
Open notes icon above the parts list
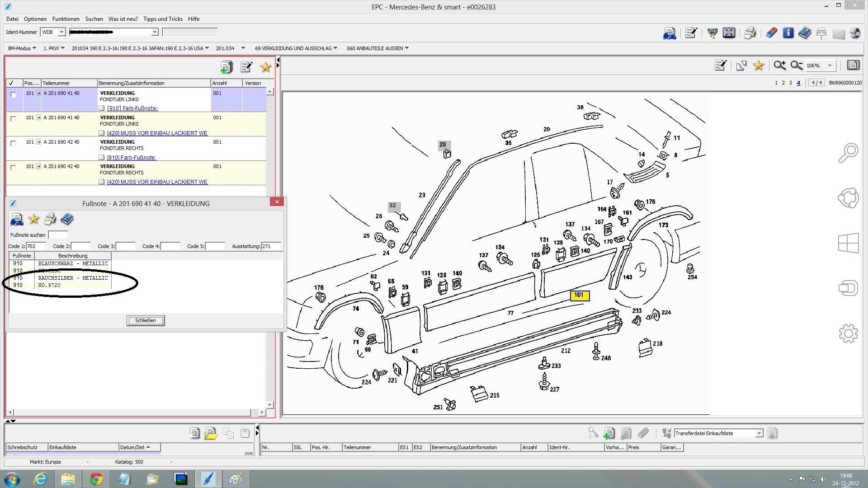click(246, 67)
